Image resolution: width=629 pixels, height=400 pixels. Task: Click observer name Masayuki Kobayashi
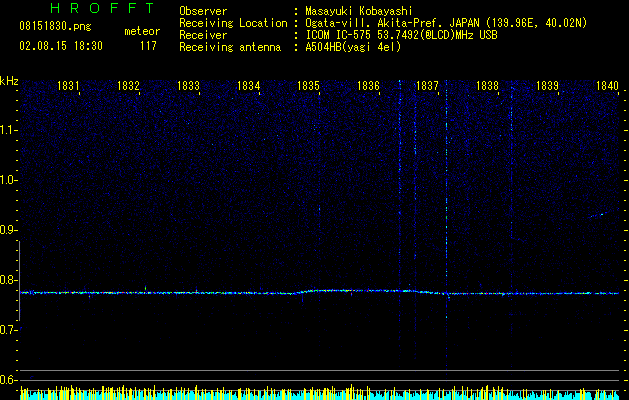[x=359, y=11]
